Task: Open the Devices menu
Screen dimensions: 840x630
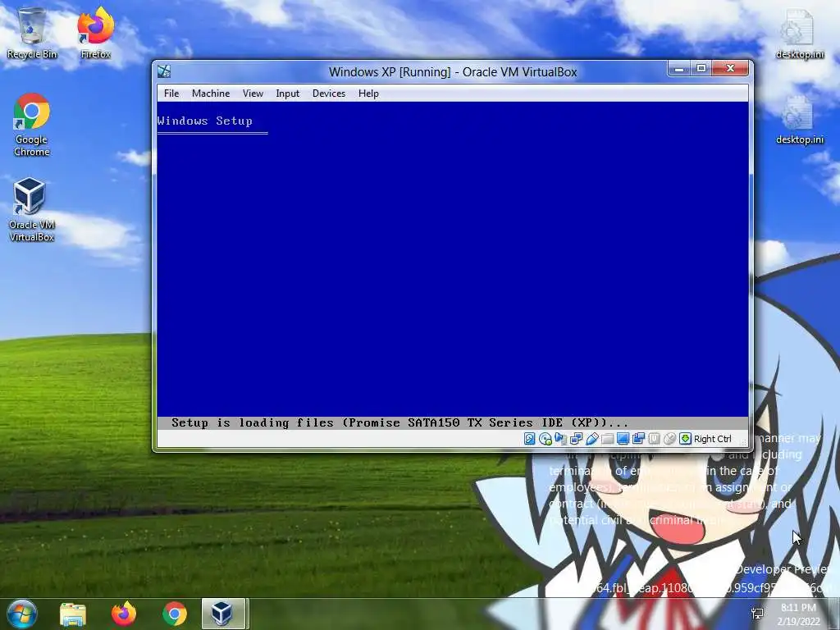Action: pos(329,94)
